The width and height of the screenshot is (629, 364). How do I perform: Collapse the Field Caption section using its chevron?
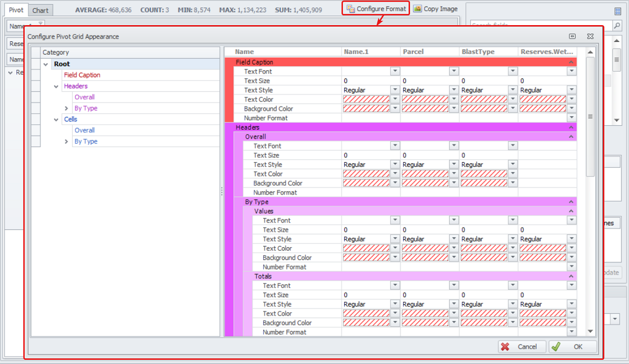(x=571, y=62)
